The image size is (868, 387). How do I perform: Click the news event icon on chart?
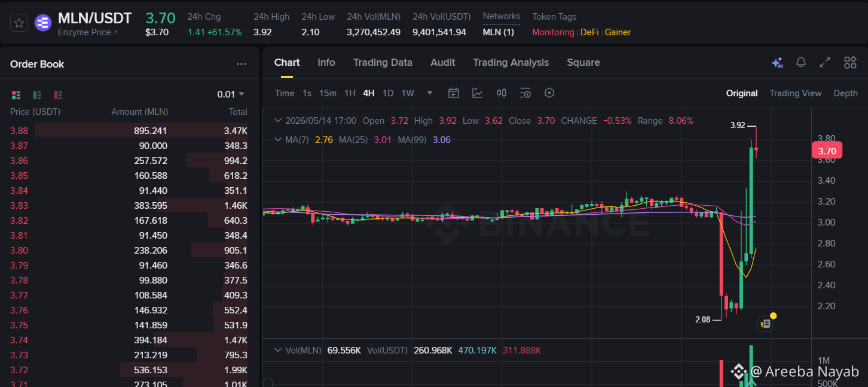[x=766, y=324]
